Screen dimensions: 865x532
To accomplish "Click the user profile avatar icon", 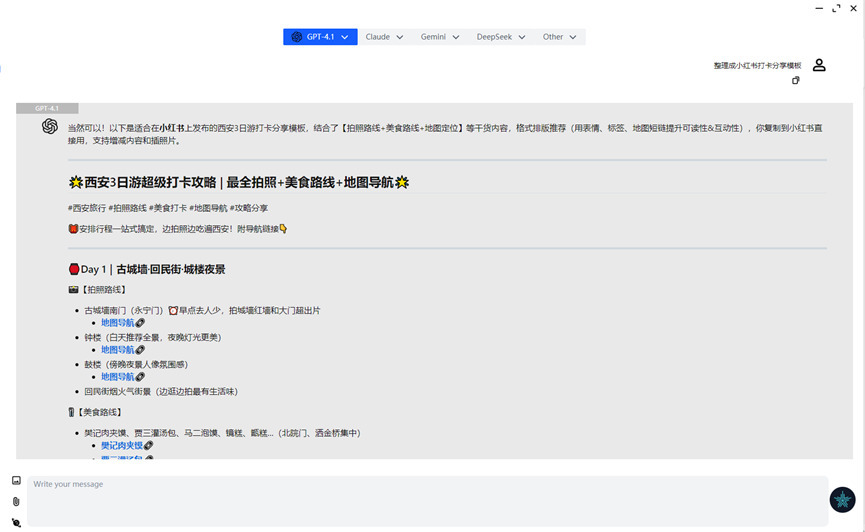I will [819, 65].
